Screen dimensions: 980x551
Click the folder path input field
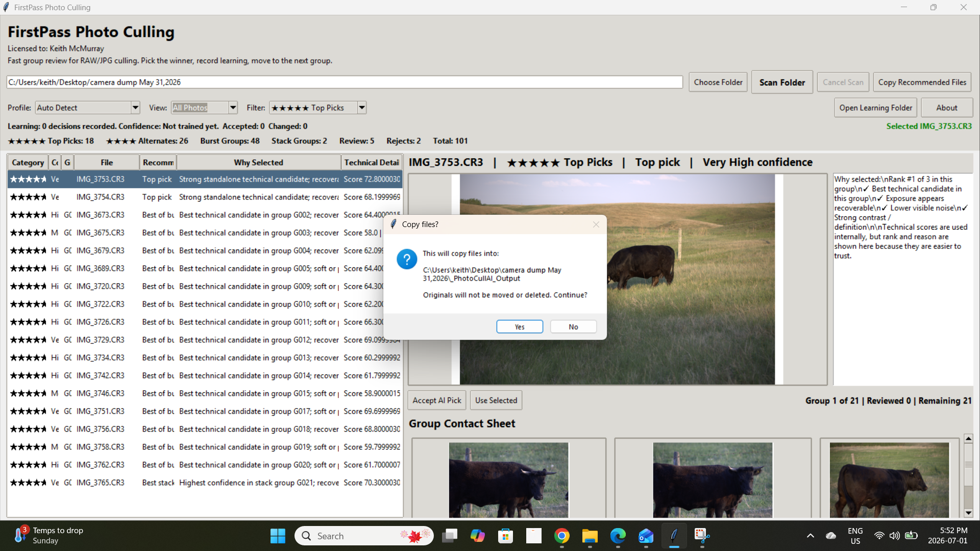tap(345, 82)
